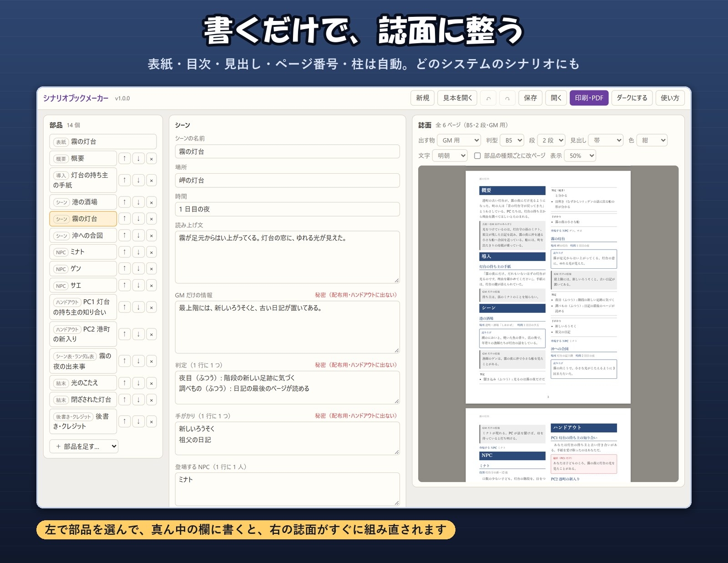Open the 表示 50% zoom dropdown
728x563 pixels.
580,156
